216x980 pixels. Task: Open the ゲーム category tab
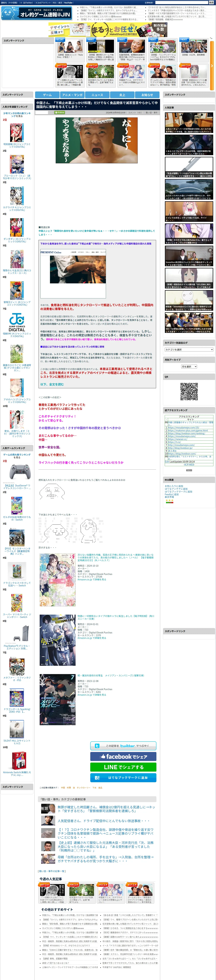tap(47, 95)
